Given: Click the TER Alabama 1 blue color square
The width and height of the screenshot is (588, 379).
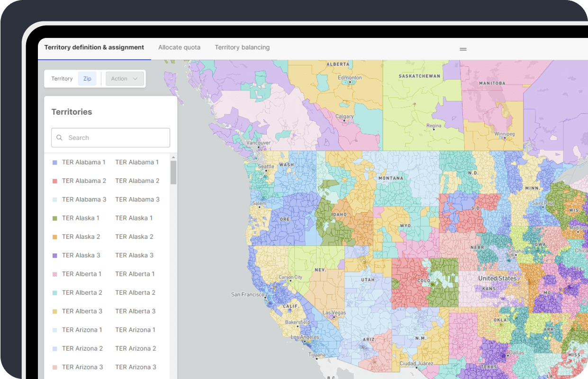Looking at the screenshot, I should pyautogui.click(x=54, y=162).
